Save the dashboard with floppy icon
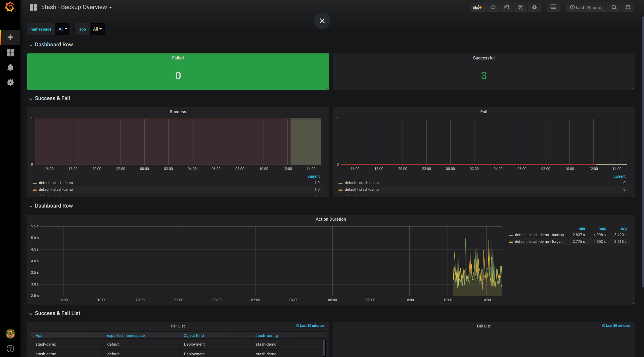Screen dimensions: 644x357 (521, 7)
